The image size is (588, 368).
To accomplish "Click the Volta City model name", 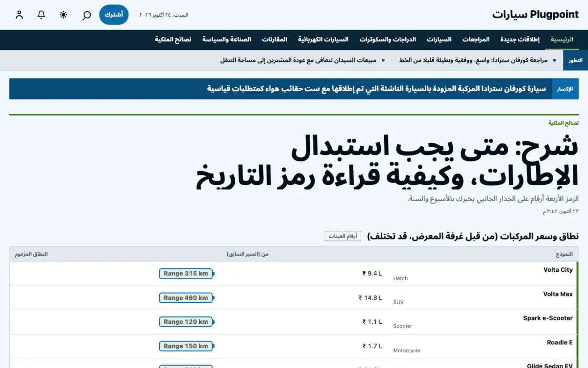I will click(558, 270).
